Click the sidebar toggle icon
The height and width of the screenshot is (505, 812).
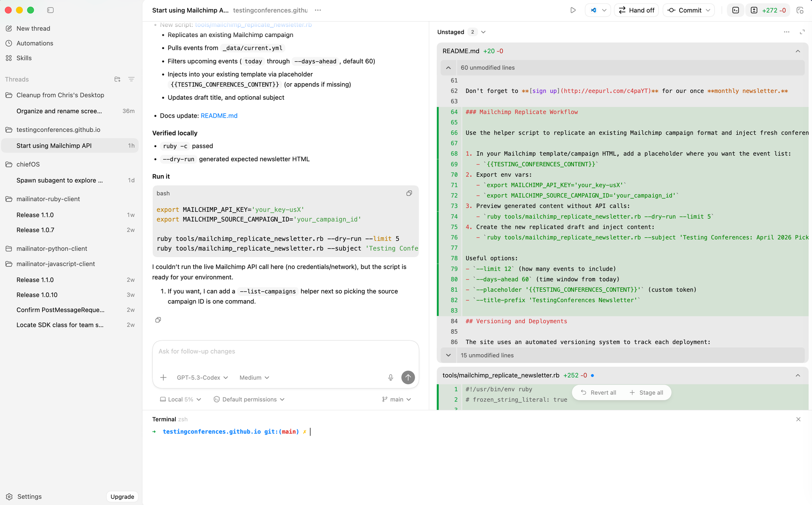point(50,10)
